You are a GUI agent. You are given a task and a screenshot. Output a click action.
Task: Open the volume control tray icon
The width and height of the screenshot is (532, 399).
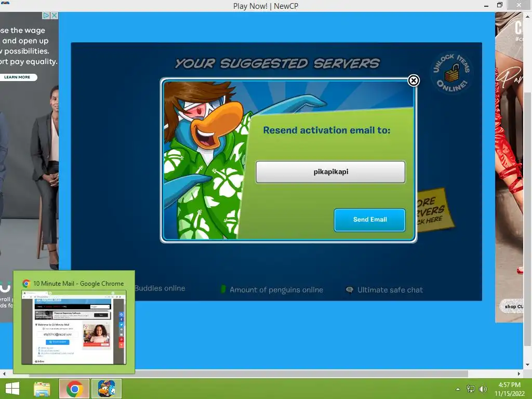tap(483, 389)
